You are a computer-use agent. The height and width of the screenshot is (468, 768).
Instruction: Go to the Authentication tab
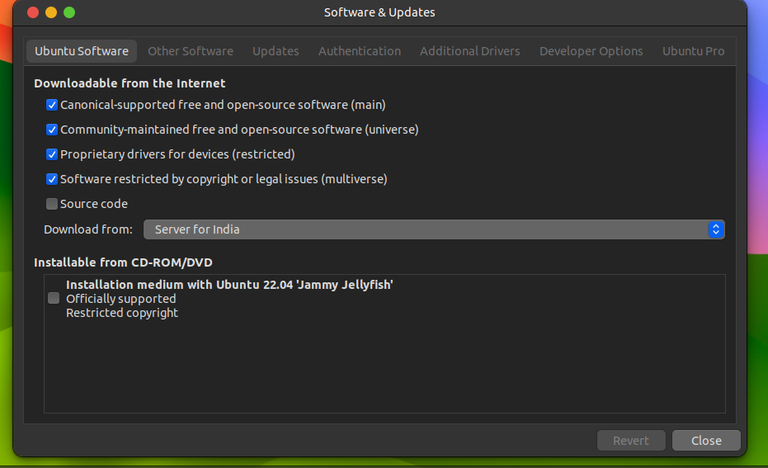(359, 51)
